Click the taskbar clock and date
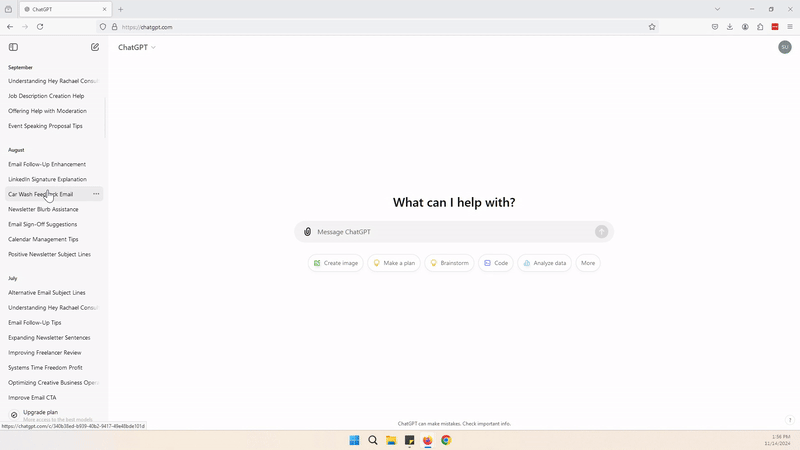Image resolution: width=800 pixels, height=450 pixels. [x=778, y=440]
